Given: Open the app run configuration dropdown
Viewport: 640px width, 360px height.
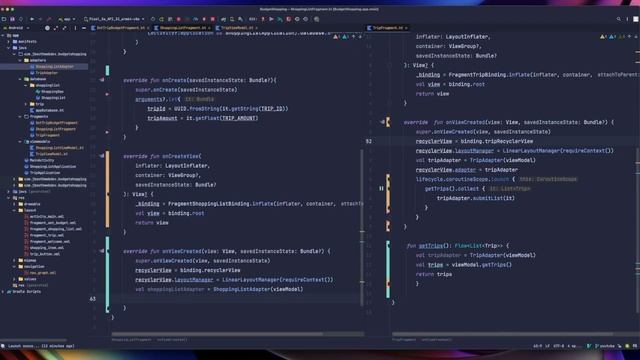Looking at the screenshot, I should tap(67, 19).
